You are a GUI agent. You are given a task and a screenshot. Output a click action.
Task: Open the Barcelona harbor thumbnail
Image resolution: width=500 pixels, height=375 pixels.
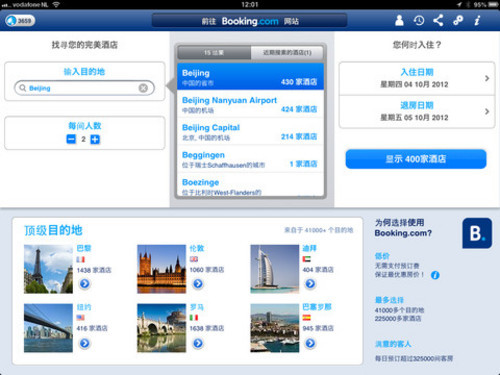pyautogui.click(x=275, y=328)
